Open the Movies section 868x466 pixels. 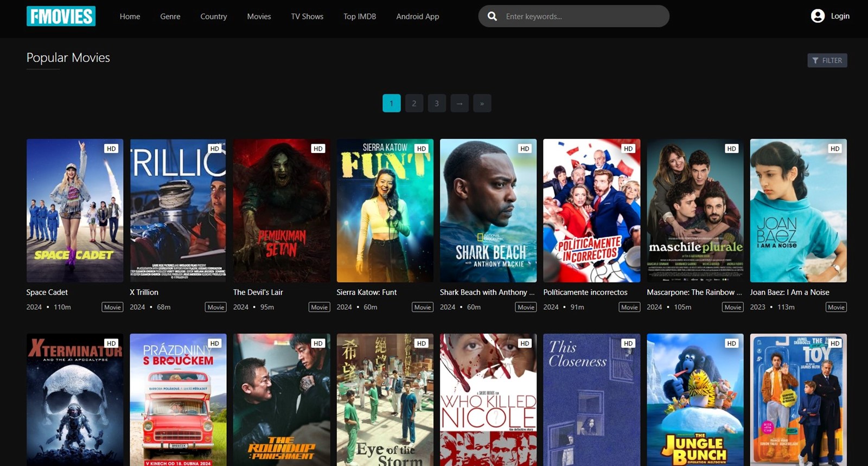(259, 16)
